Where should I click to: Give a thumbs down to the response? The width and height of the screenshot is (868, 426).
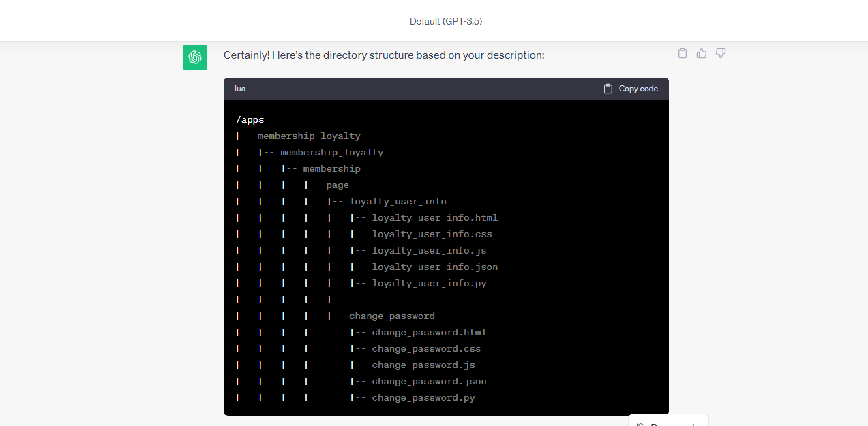click(721, 53)
